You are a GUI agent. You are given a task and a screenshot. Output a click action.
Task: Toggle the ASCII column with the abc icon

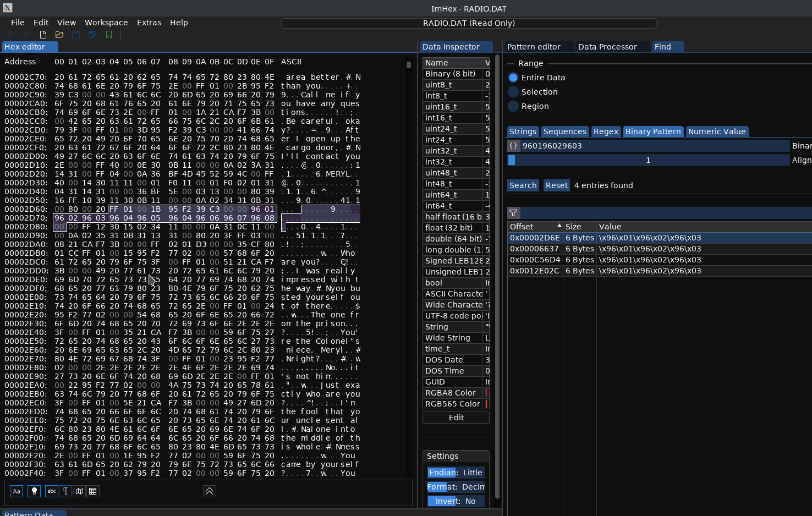51,491
